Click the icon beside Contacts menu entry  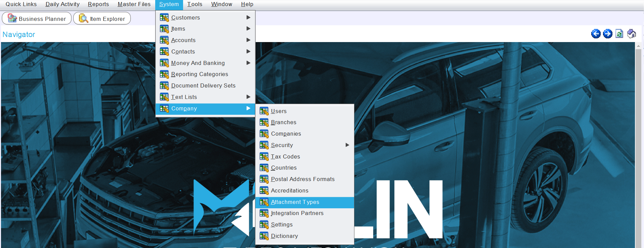[x=164, y=51]
